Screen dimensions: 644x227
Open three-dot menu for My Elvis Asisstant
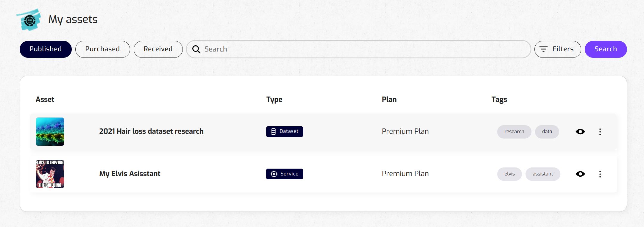click(600, 174)
